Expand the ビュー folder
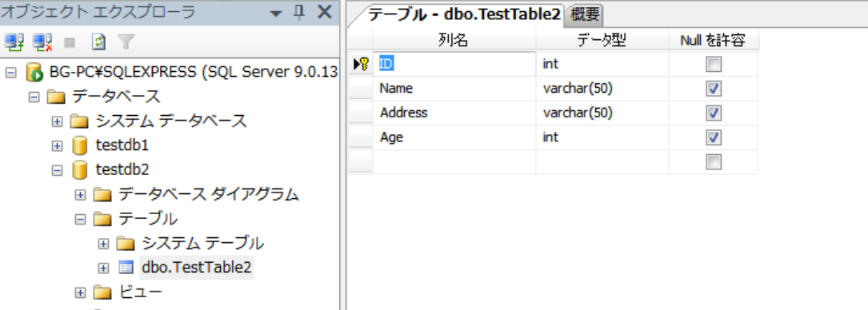Image resolution: width=868 pixels, height=310 pixels. (80, 292)
